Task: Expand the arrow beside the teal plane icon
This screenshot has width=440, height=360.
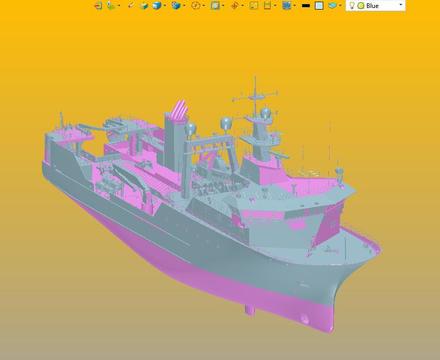Action: (340, 6)
